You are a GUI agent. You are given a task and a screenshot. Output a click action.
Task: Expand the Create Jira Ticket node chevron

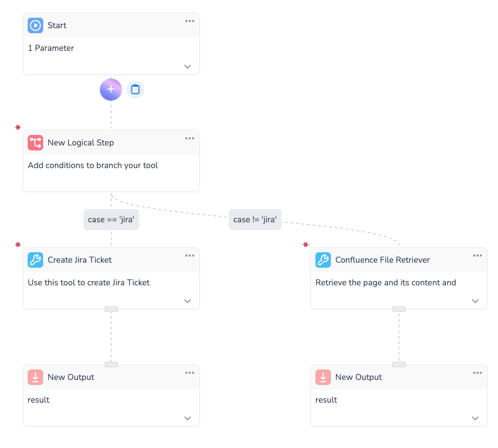188,301
